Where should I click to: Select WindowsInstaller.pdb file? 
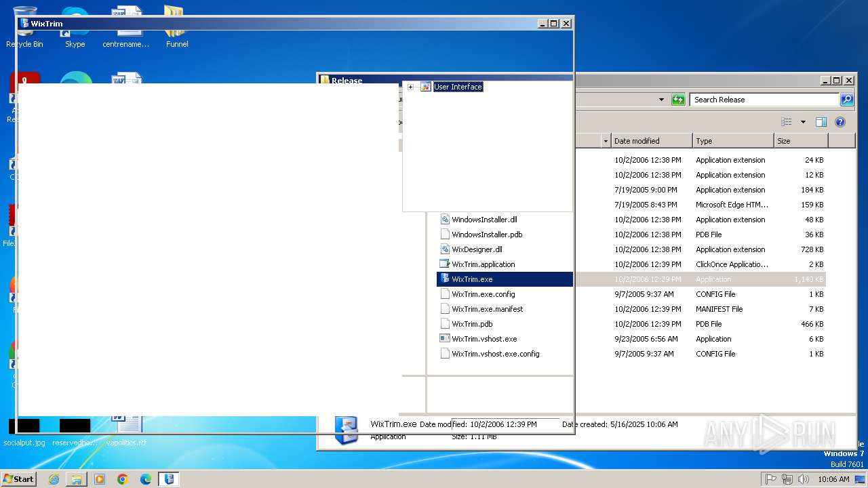click(487, 235)
